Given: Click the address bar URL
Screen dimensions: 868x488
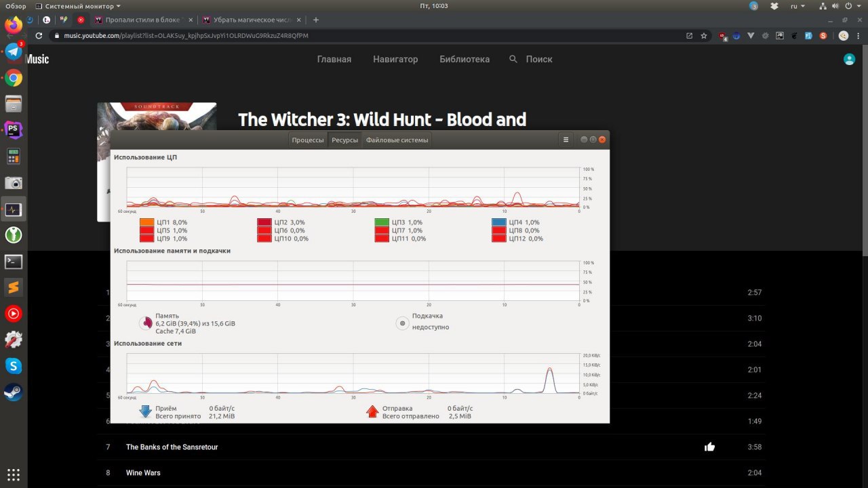Looking at the screenshot, I should point(186,35).
